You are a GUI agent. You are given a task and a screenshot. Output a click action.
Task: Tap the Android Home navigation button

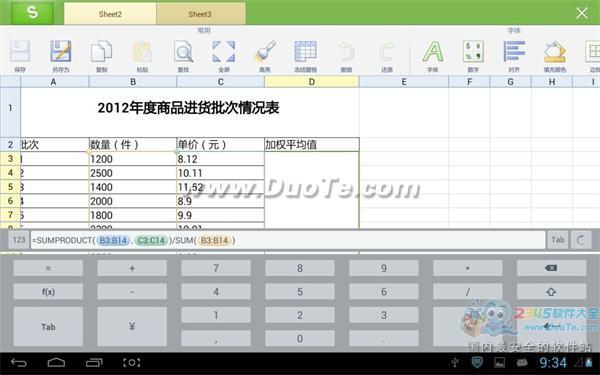[x=56, y=362]
